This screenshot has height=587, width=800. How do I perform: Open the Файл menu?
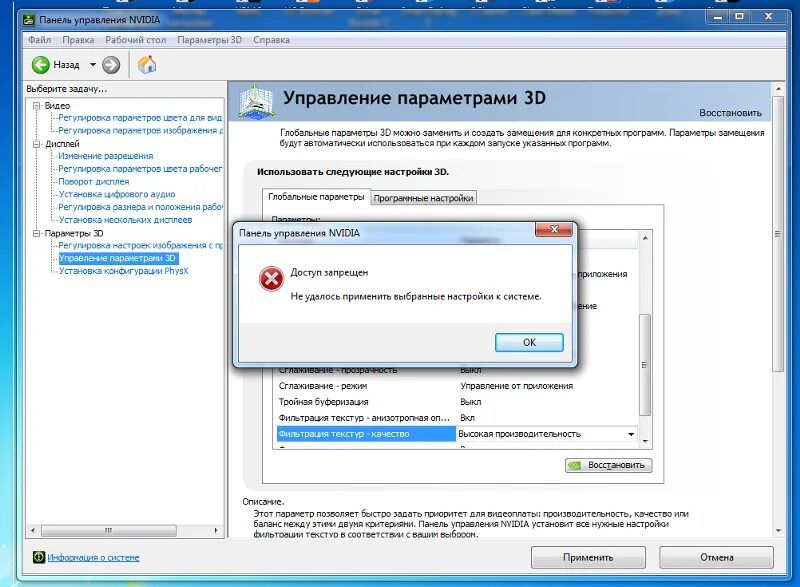click(x=39, y=40)
